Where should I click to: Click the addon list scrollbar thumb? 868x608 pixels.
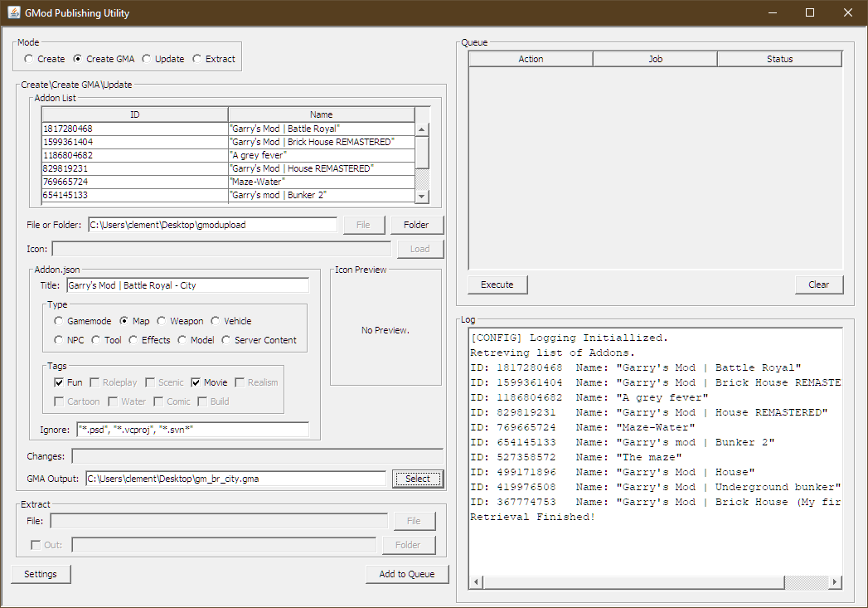[422, 152]
